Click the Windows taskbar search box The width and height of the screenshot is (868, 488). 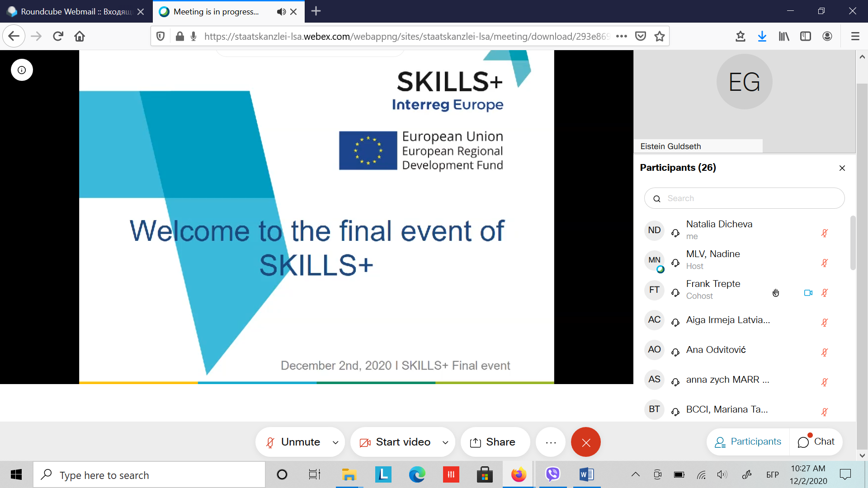pyautogui.click(x=149, y=475)
